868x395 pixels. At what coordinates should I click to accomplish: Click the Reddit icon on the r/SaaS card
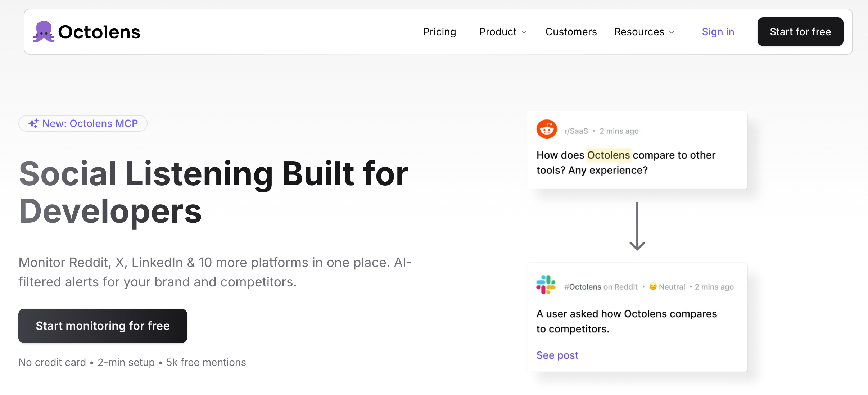tap(547, 129)
